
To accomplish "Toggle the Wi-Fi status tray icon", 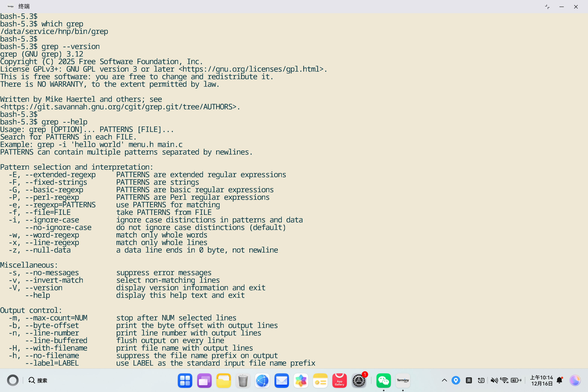I will click(504, 380).
